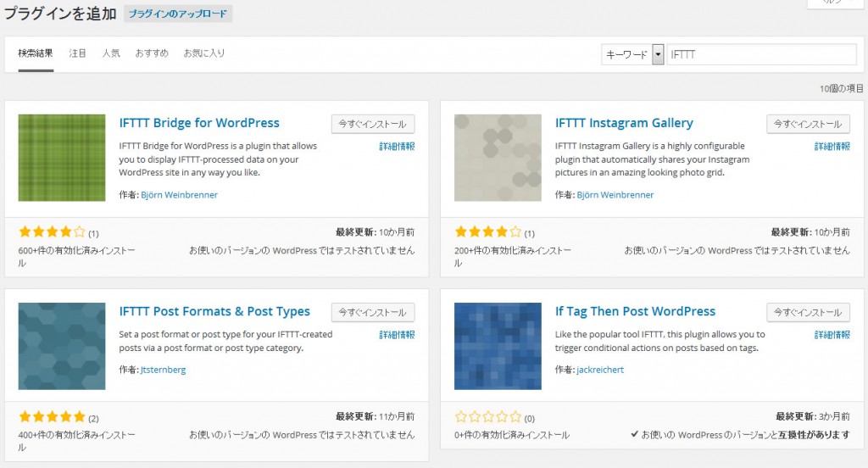Click 400+件の有効化済みインストール text
The width and height of the screenshot is (868, 468).
coord(76,441)
